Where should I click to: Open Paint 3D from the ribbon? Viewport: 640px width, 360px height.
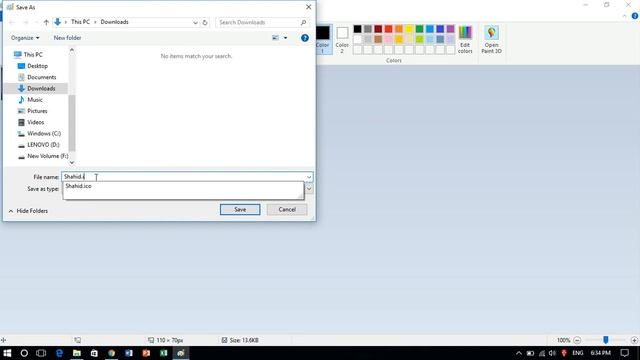click(x=491, y=39)
